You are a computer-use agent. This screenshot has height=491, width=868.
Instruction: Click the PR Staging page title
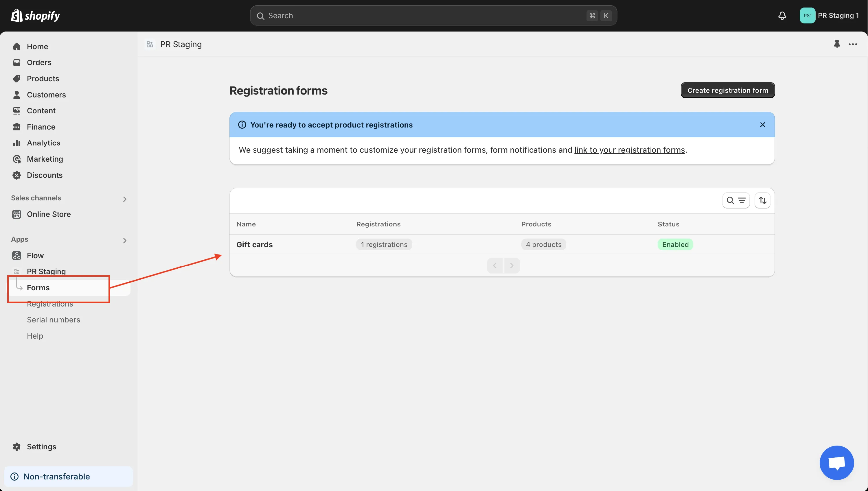(181, 44)
